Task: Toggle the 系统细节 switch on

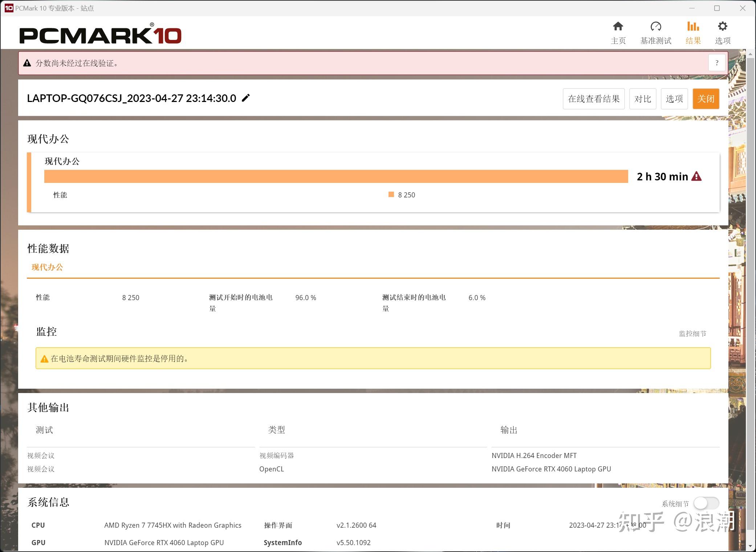Action: point(706,503)
